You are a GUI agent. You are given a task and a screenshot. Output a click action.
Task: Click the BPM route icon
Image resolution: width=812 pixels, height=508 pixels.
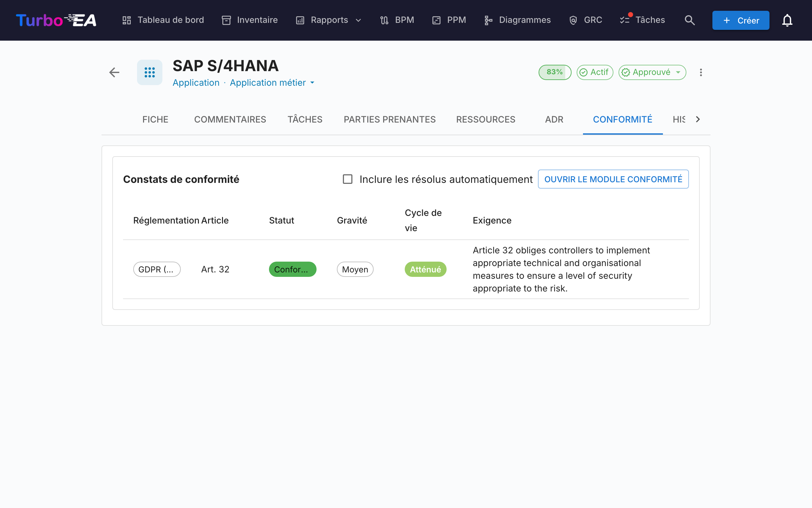point(384,20)
